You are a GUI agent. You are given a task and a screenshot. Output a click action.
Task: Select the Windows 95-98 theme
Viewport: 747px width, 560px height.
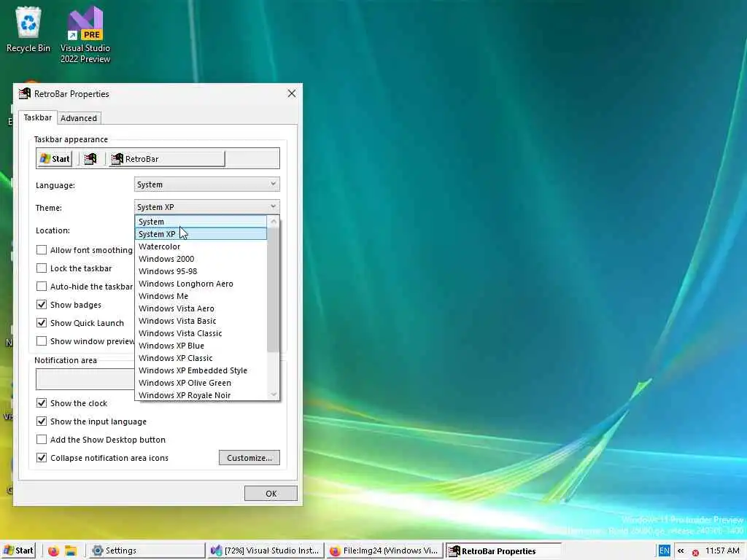pos(201,271)
